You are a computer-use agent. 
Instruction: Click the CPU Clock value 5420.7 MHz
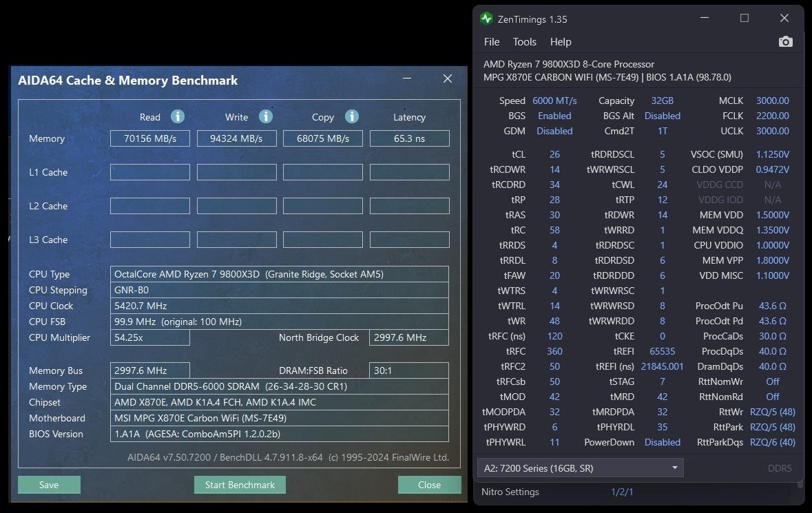point(279,306)
